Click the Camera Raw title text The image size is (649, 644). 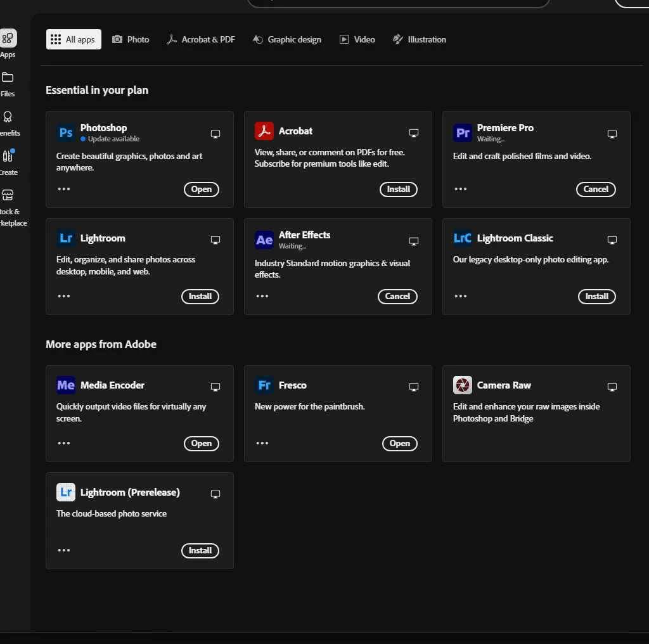[x=504, y=385]
